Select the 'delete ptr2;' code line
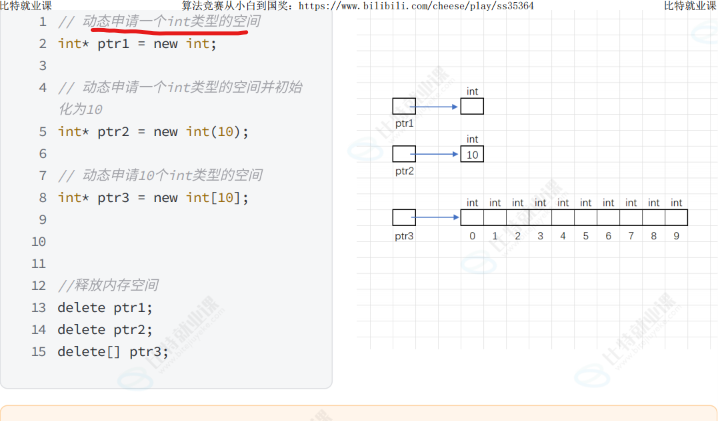Viewport: 718px width, 421px height. coord(105,329)
